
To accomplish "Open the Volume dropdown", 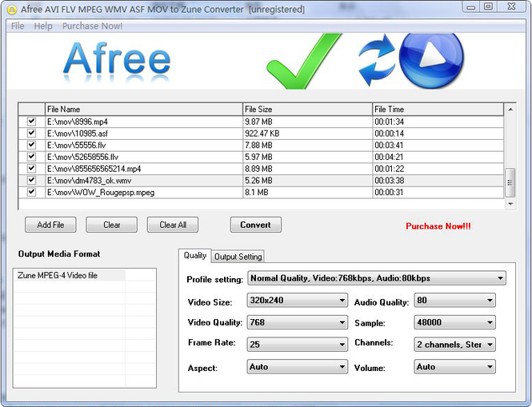I will [x=454, y=367].
